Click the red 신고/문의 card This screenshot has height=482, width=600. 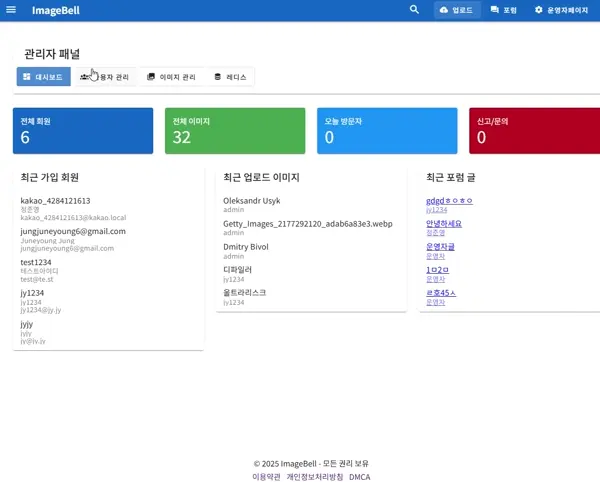[534, 131]
